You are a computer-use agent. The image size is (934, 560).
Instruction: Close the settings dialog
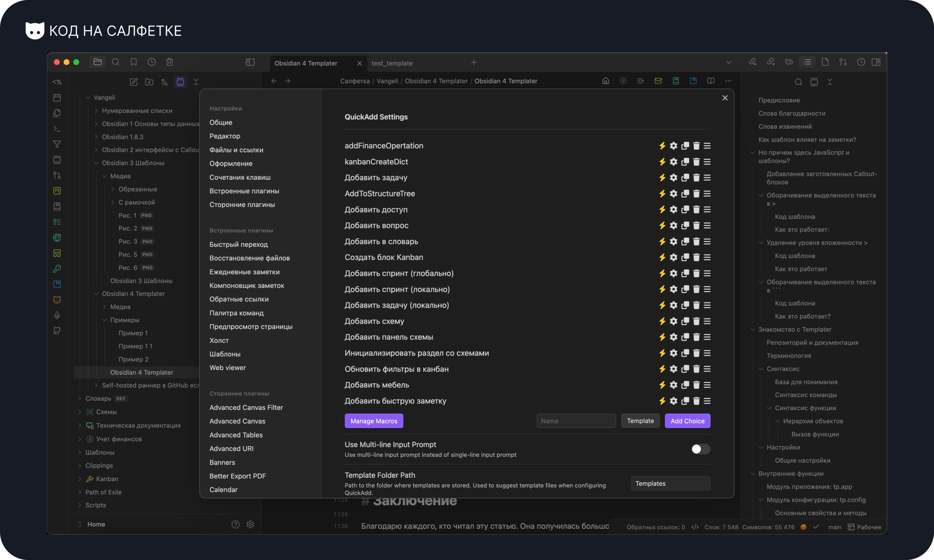[725, 98]
